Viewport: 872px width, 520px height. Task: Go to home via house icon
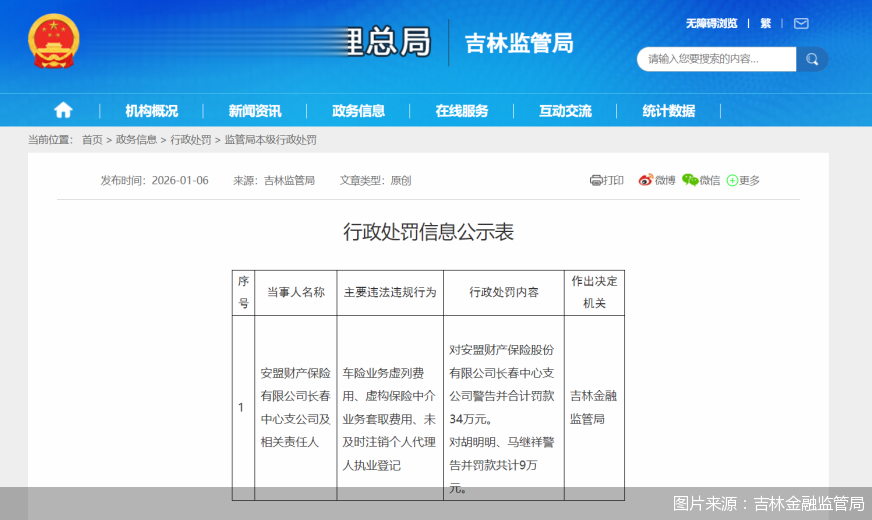point(63,110)
